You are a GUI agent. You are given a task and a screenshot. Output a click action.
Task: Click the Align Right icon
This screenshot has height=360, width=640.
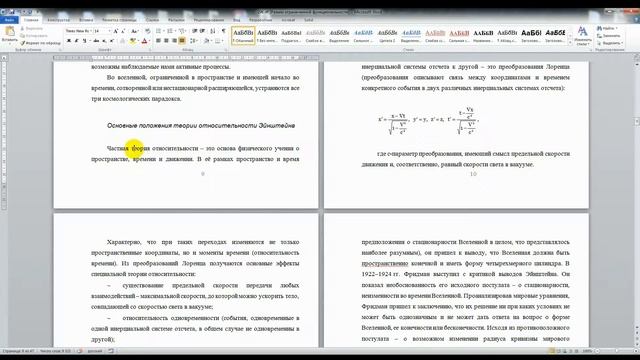pyautogui.click(x=174, y=41)
